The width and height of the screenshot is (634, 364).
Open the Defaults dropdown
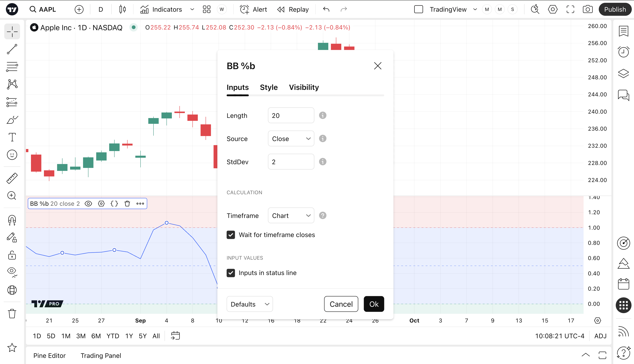[x=250, y=304]
